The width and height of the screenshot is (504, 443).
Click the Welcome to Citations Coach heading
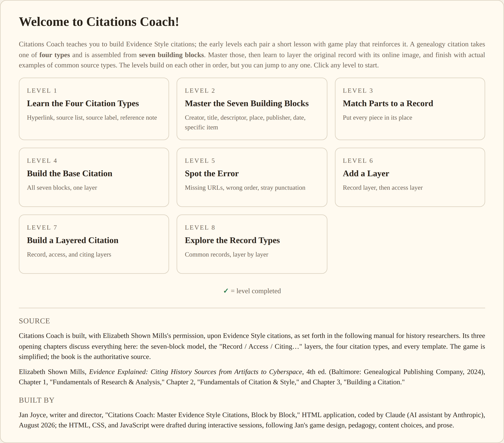click(x=99, y=22)
